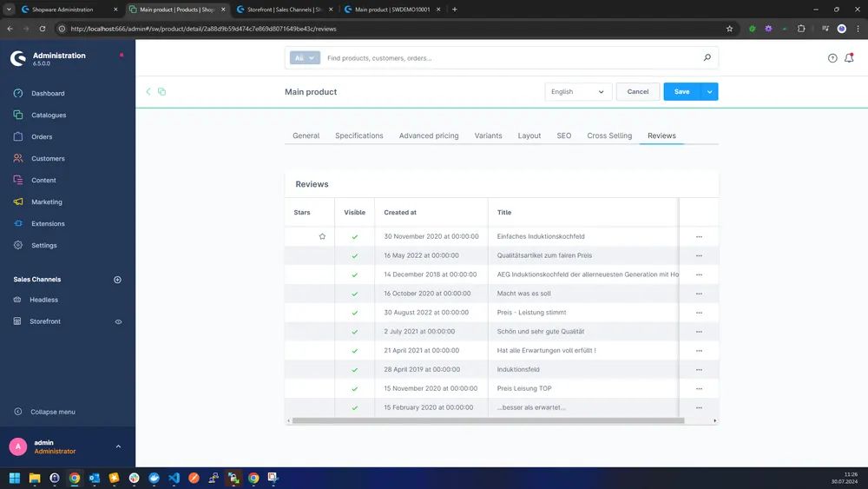The width and height of the screenshot is (868, 489).
Task: Open the Headless sales channel
Action: [x=43, y=300]
